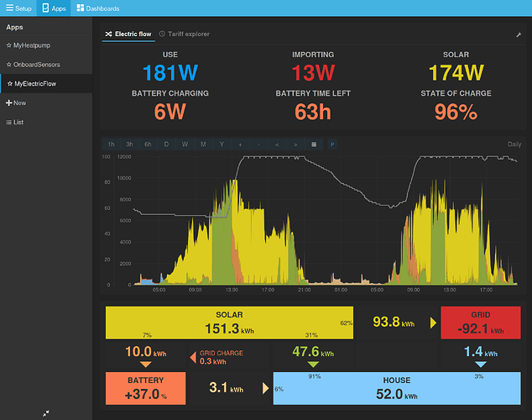Click the collapse sidebar arrows icon

[x=46, y=413]
